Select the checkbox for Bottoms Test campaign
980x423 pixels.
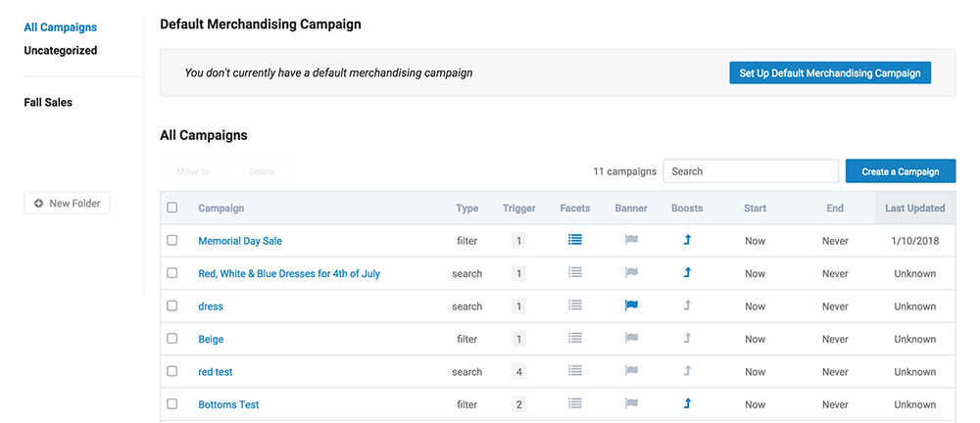pyautogui.click(x=172, y=404)
